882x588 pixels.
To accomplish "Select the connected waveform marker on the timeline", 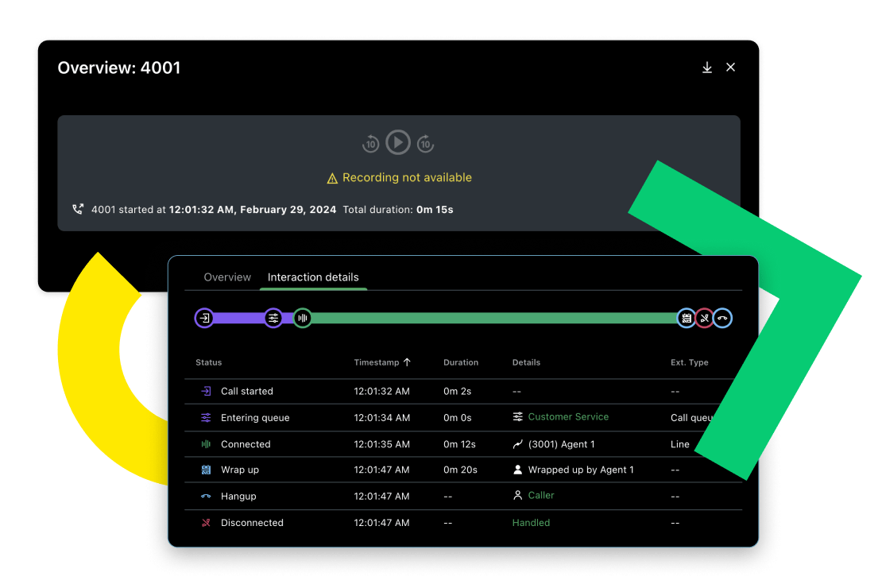I will [302, 319].
